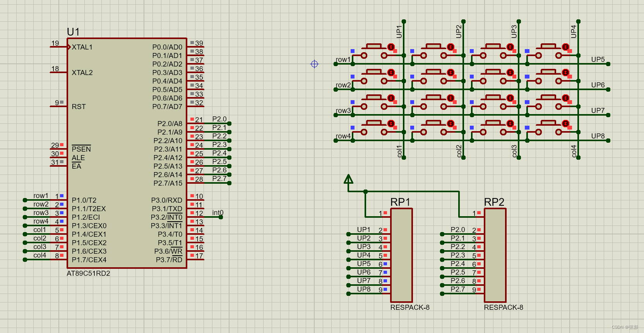Click the P2.7/A15 pin name

(x=168, y=183)
